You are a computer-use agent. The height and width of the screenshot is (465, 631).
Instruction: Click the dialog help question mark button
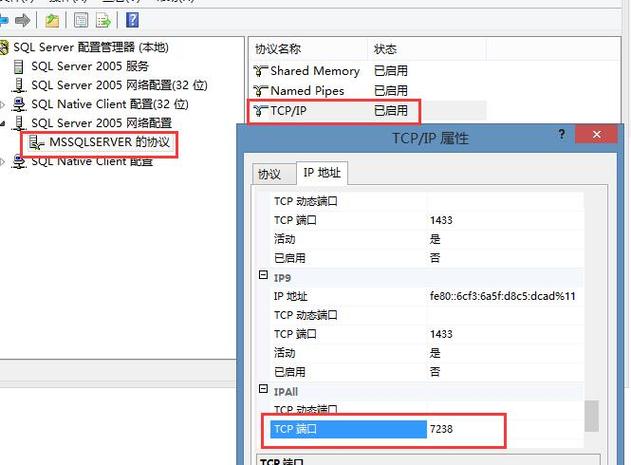[562, 134]
